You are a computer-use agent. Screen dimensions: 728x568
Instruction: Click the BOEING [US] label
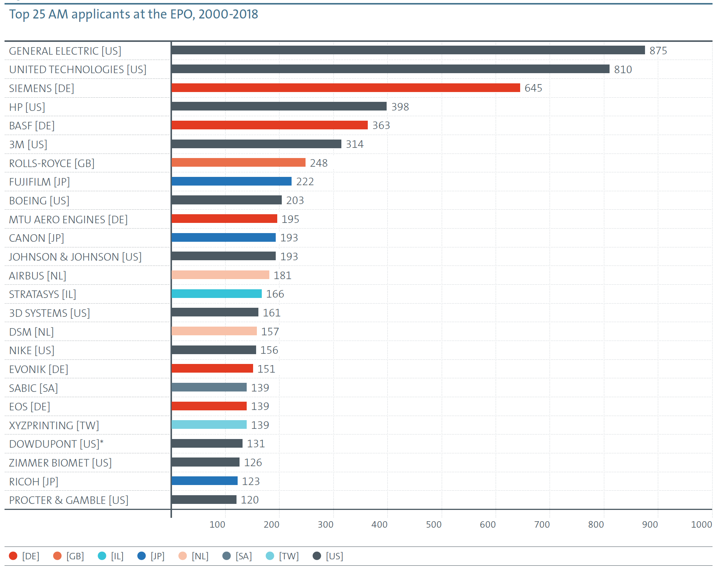pyautogui.click(x=39, y=201)
